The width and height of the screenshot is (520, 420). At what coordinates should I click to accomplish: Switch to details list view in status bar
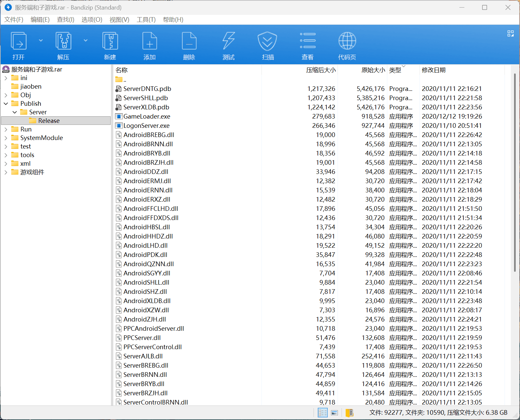322,413
